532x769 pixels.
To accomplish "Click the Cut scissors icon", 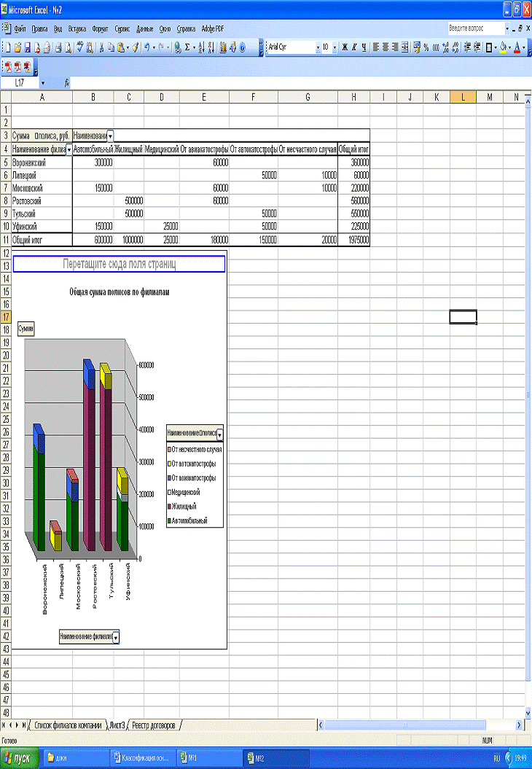I will pyautogui.click(x=102, y=47).
